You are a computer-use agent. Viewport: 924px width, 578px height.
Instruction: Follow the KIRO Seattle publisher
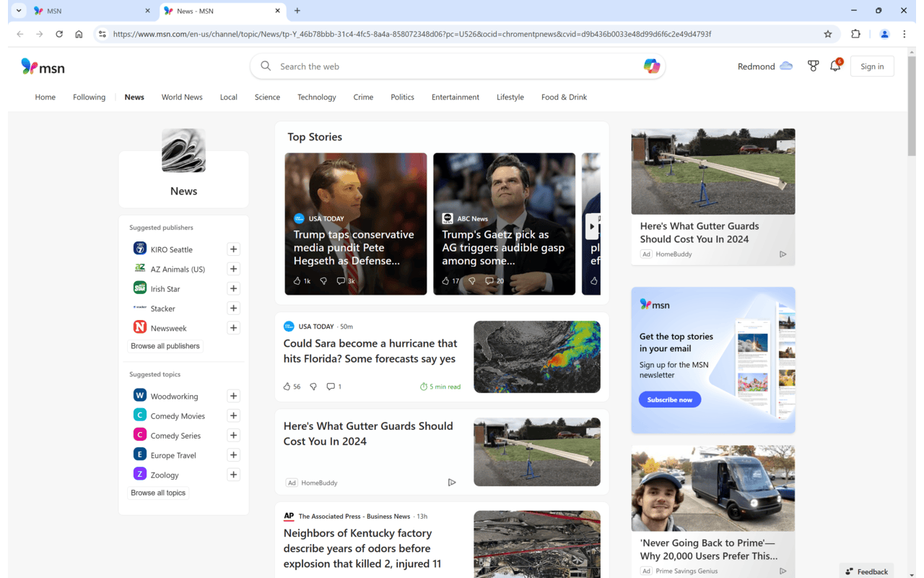tap(233, 249)
